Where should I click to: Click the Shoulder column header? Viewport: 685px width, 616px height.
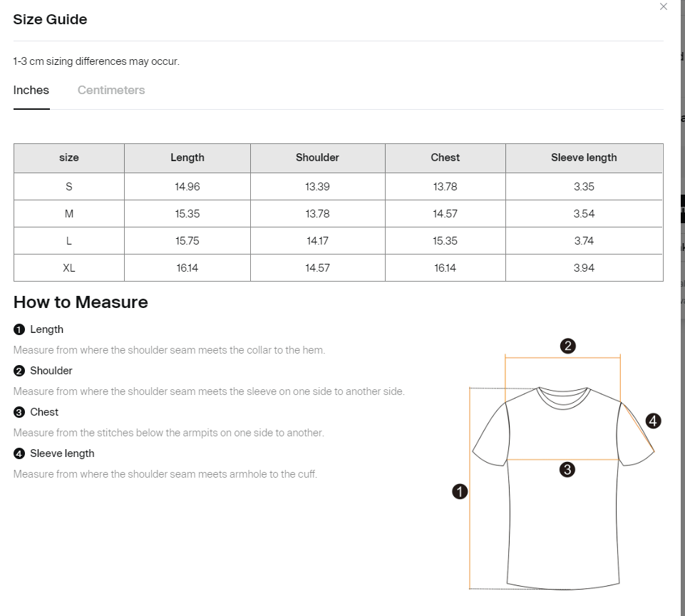(x=318, y=158)
